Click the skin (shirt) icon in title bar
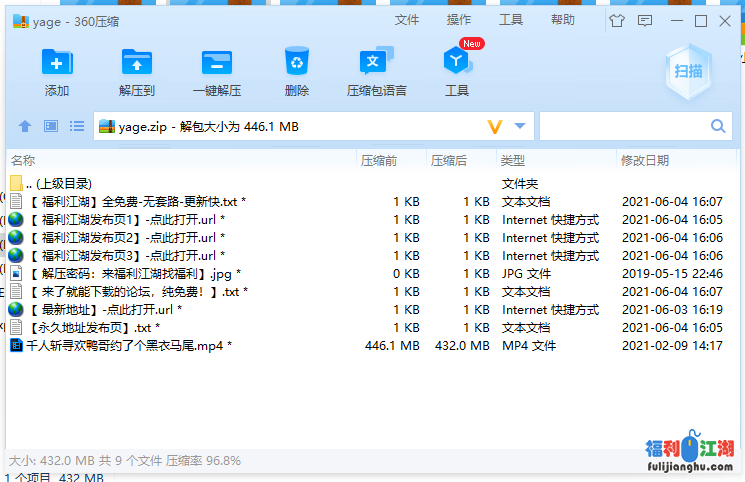Image resolution: width=745 pixels, height=482 pixels. point(616,20)
